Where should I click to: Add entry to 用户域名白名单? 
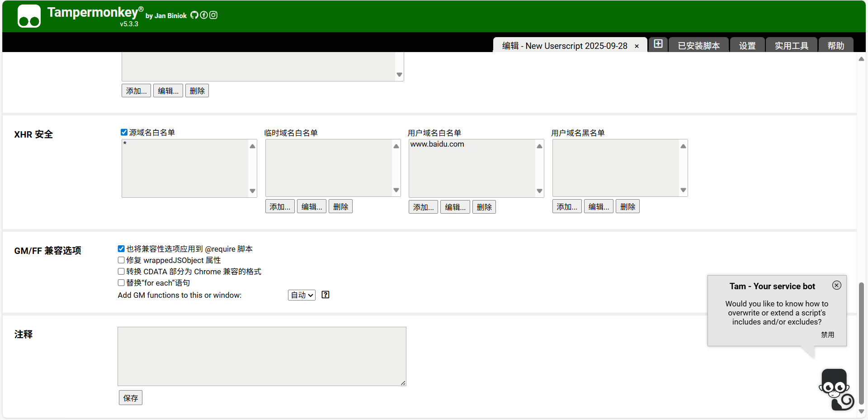(423, 207)
